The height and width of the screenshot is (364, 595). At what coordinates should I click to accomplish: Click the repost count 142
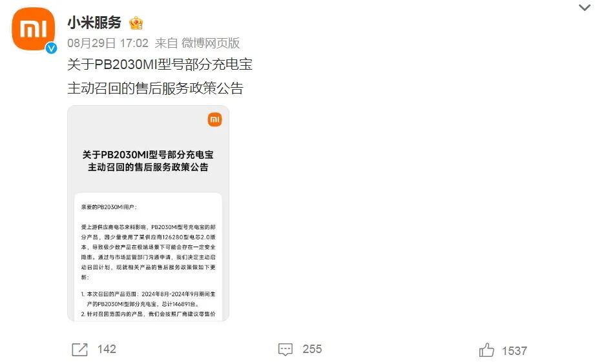click(107, 349)
